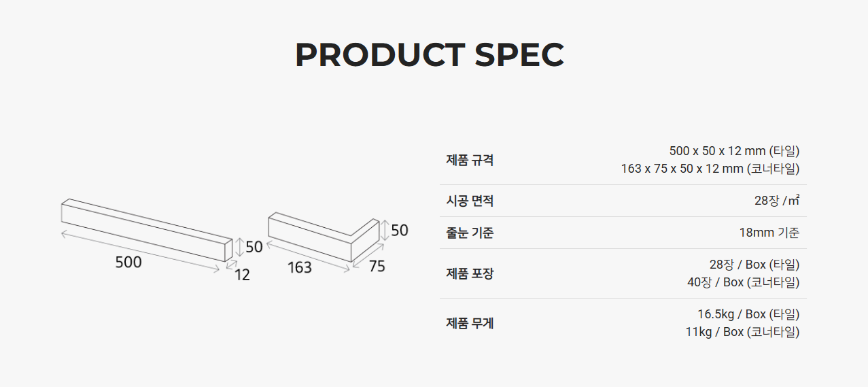
Task: Click the 75 corner tile dimension label
Action: coord(377,267)
